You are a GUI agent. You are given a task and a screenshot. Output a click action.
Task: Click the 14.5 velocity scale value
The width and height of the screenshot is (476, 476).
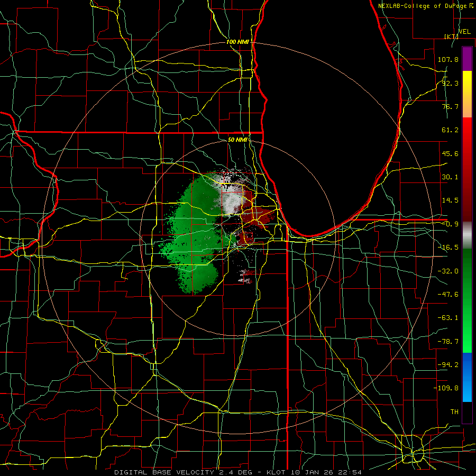coord(450,200)
